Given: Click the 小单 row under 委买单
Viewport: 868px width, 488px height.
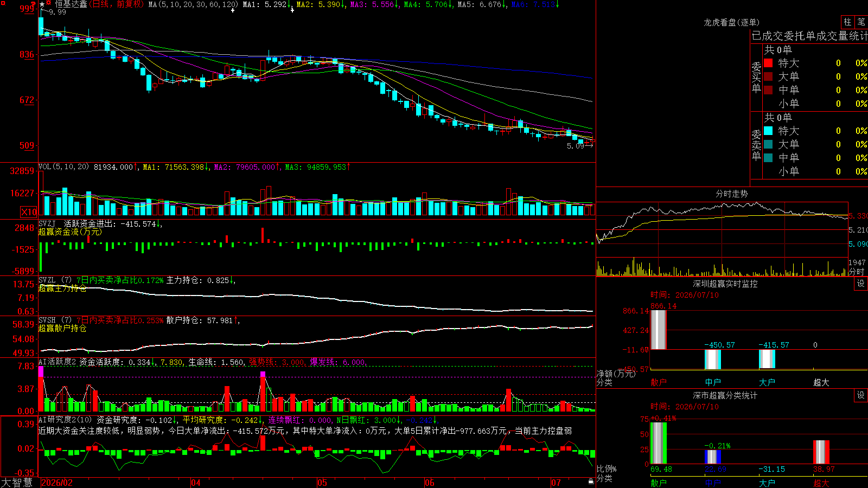Looking at the screenshot, I should pyautogui.click(x=815, y=104).
